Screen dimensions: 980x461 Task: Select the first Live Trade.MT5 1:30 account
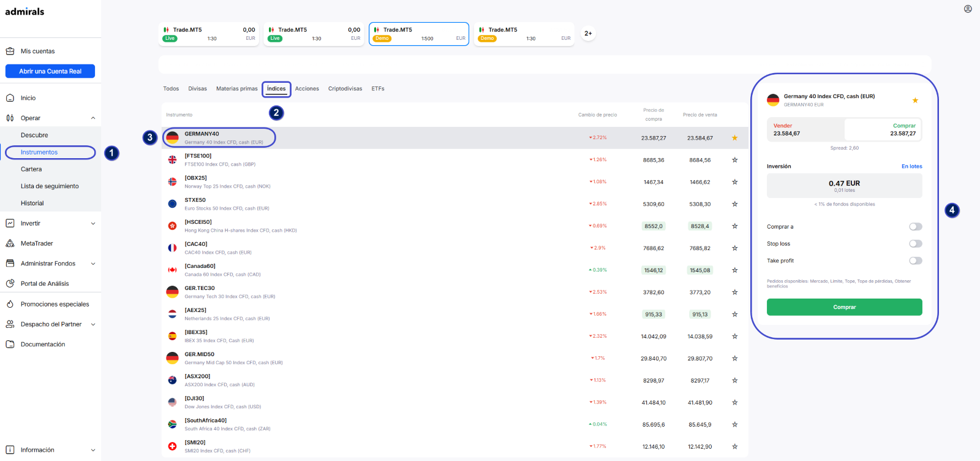(209, 34)
